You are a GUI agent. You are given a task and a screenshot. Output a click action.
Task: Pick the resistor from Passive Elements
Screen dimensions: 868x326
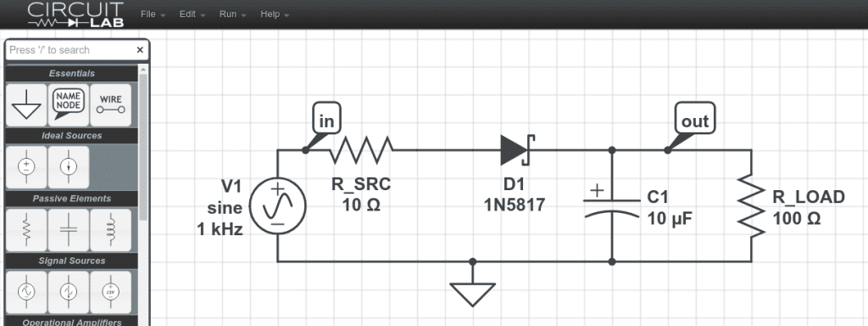point(26,229)
